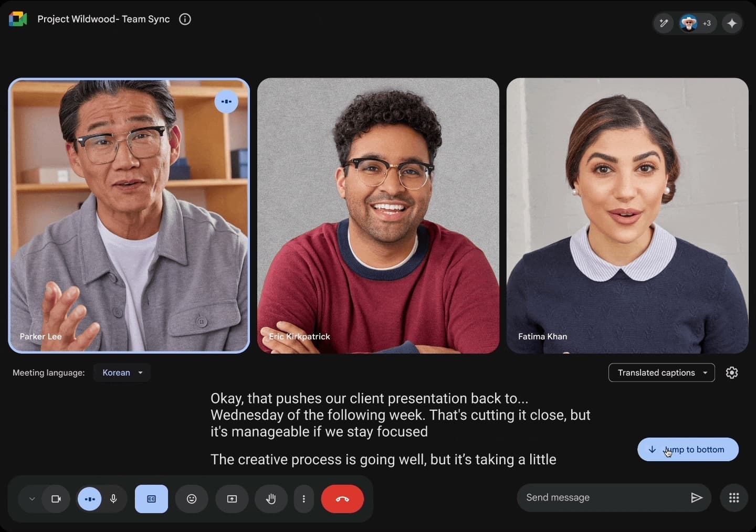Open the Translated captions dropdown
The image size is (756, 532).
(x=661, y=373)
